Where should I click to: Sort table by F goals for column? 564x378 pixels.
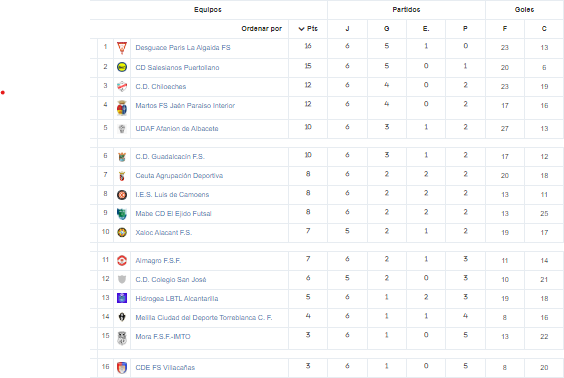(505, 28)
